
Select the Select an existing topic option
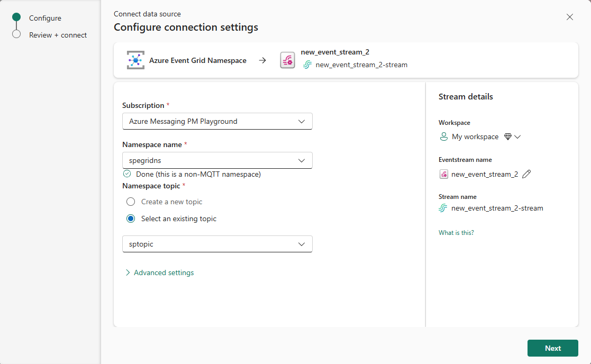(131, 219)
